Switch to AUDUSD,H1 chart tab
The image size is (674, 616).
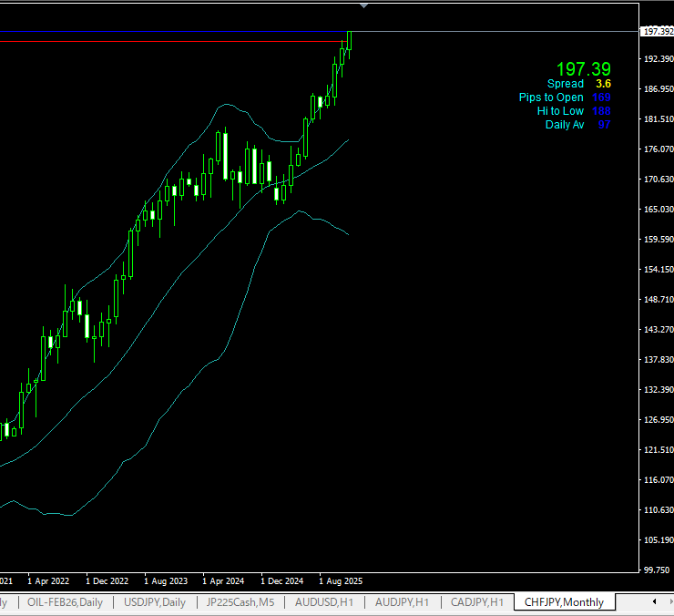[x=323, y=602]
